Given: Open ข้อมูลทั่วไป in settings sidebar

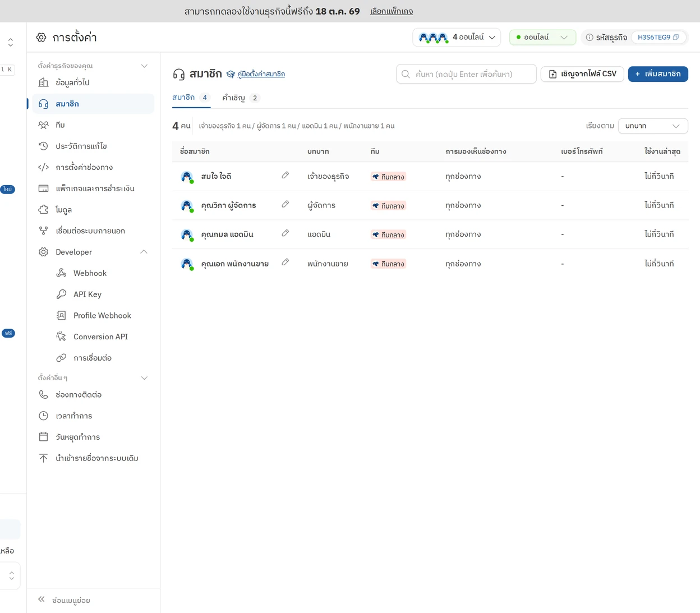Looking at the screenshot, I should [93, 82].
